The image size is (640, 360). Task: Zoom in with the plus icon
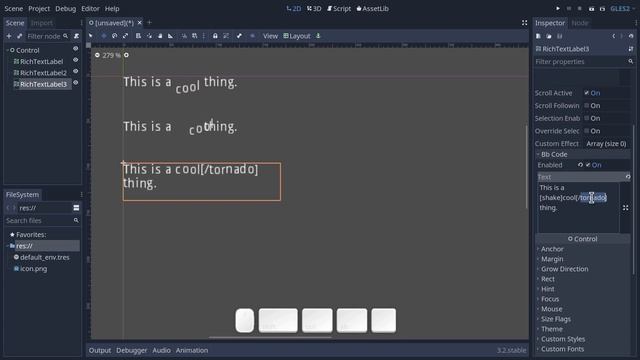tap(127, 55)
